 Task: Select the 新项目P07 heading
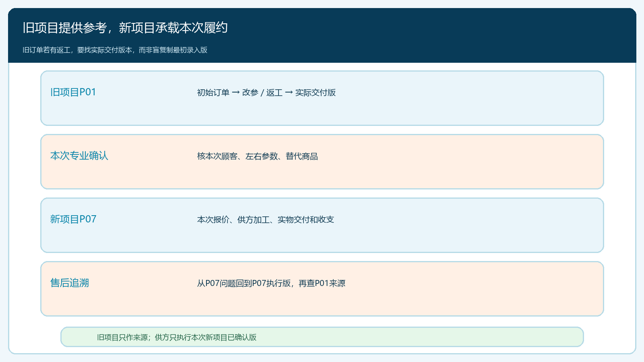[x=73, y=219]
